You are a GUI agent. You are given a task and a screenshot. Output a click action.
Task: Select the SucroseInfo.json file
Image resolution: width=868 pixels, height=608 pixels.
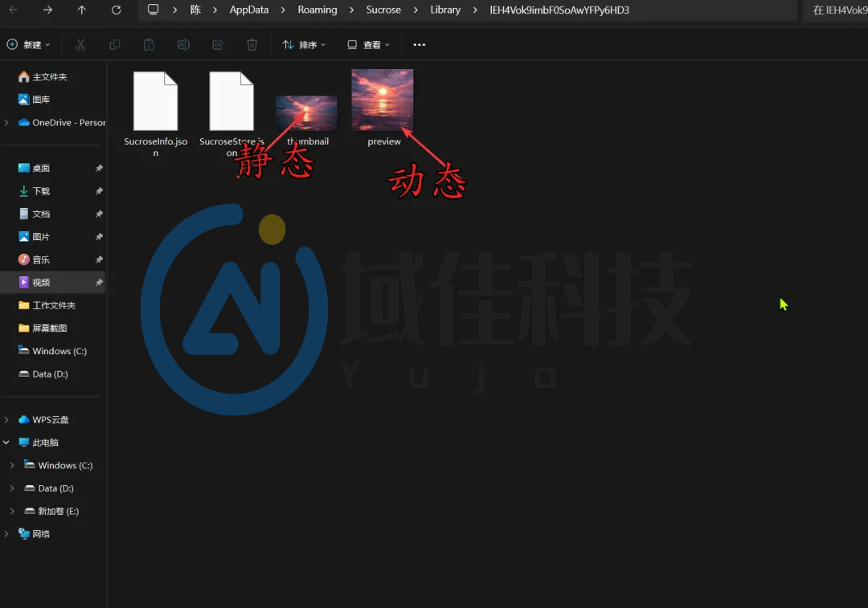156,114
